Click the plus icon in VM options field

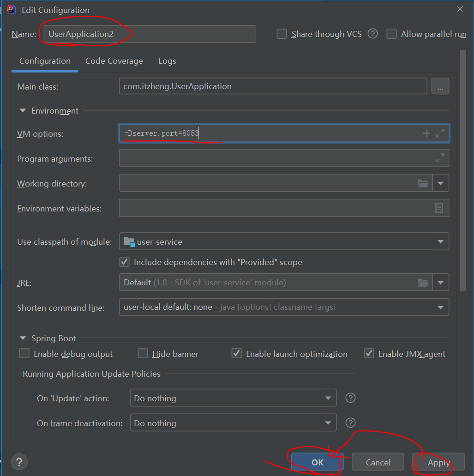coord(426,133)
